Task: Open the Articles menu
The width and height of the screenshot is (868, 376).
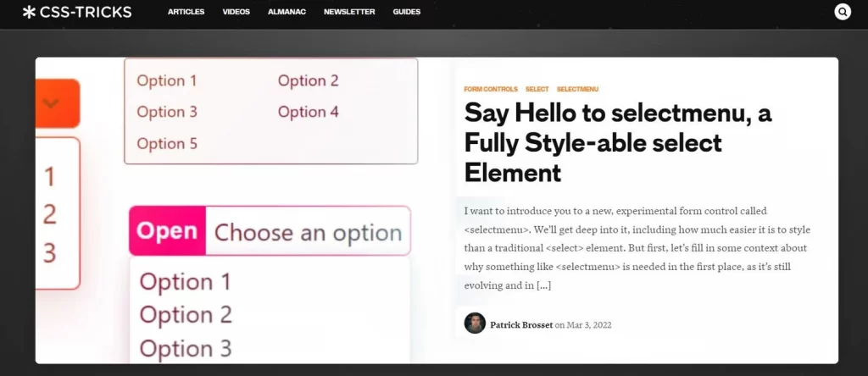Action: 186,12
